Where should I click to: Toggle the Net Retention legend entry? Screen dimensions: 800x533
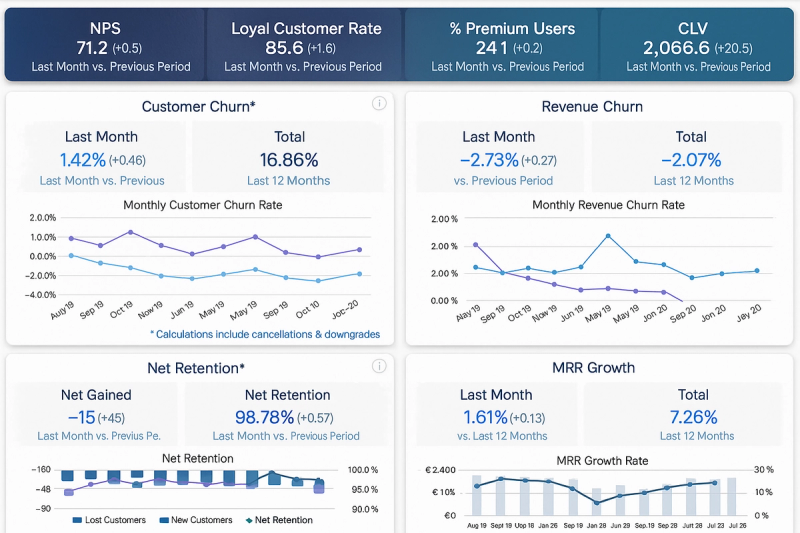coord(280,520)
